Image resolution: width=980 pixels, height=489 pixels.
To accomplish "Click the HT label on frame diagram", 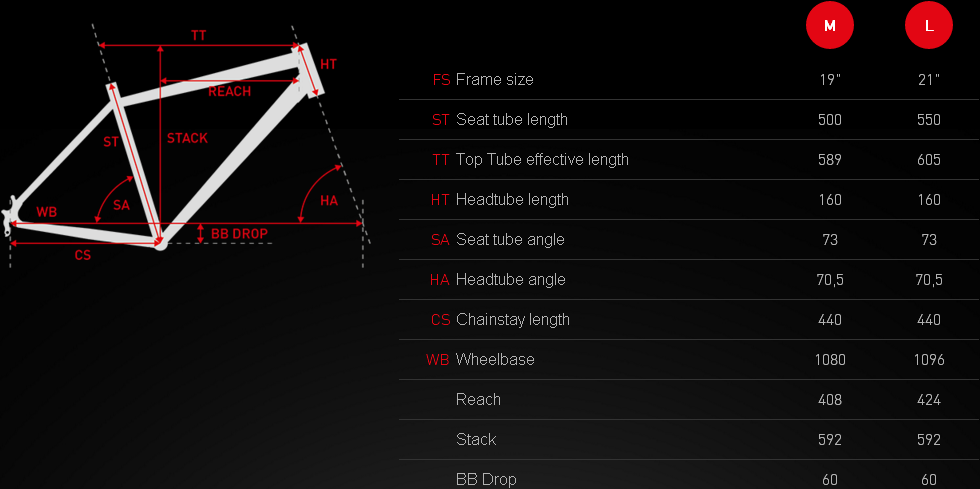I will point(329,64).
